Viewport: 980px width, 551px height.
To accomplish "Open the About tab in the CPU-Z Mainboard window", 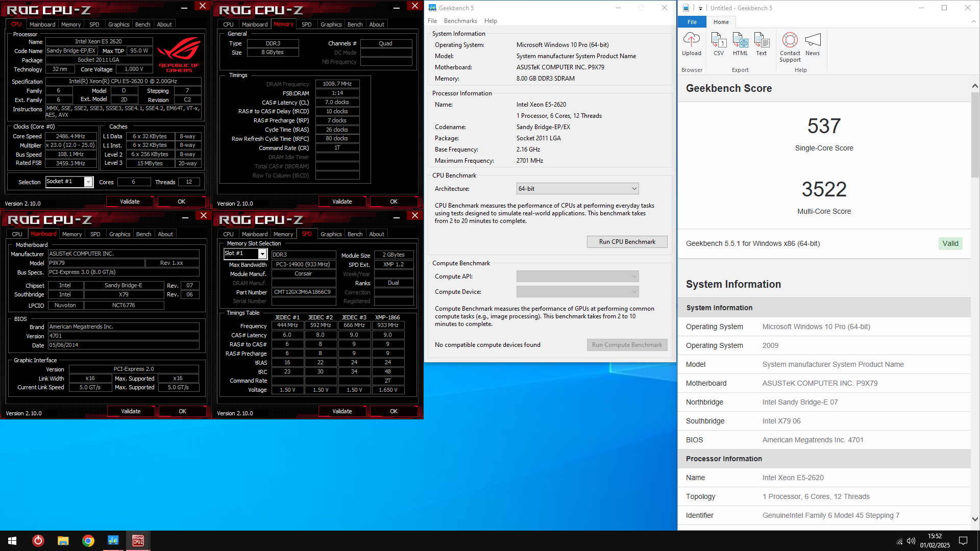I will [x=165, y=234].
